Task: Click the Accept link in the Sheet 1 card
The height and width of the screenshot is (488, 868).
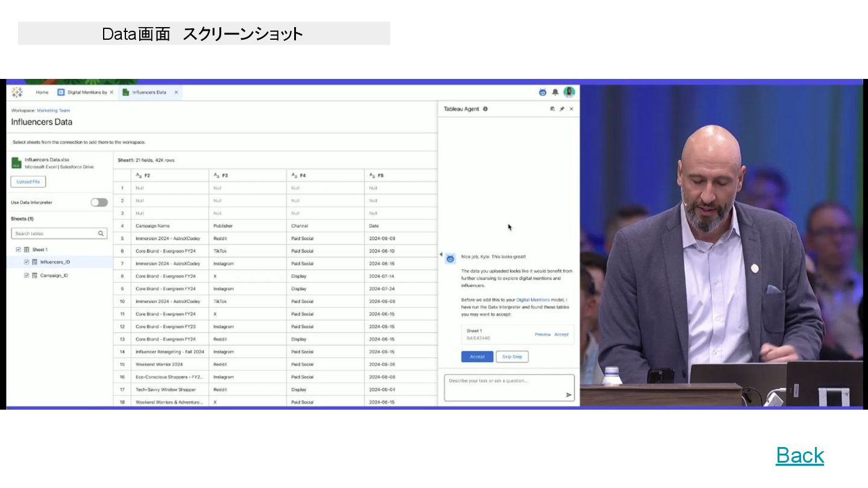Action: tap(561, 334)
